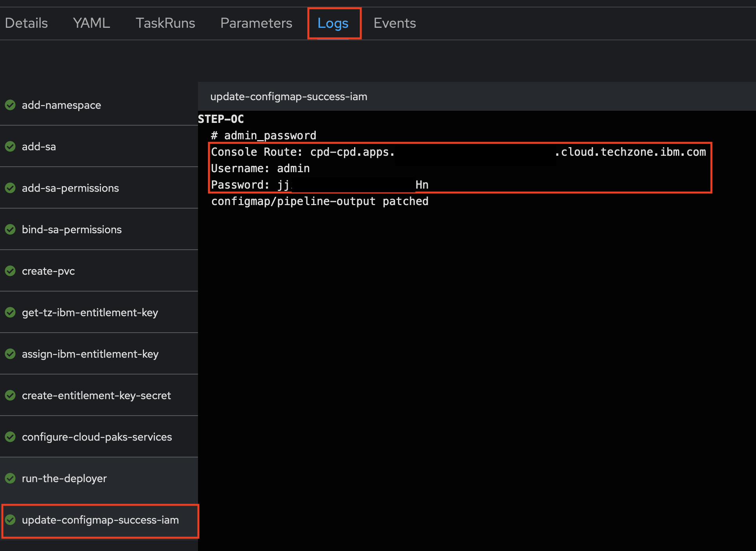
Task: Click success icon next to add-sa
Action: [x=10, y=146]
